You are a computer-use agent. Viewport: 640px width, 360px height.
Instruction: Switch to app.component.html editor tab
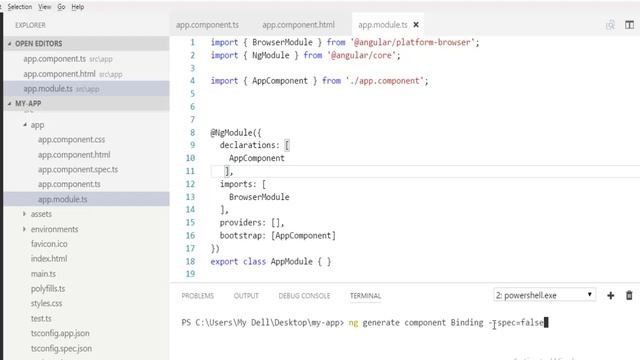(298, 25)
